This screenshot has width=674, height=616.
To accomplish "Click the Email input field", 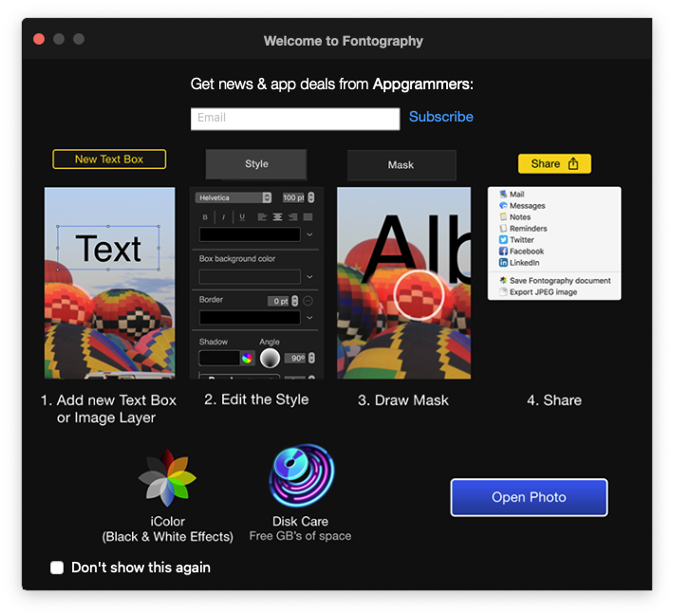I will [x=295, y=119].
